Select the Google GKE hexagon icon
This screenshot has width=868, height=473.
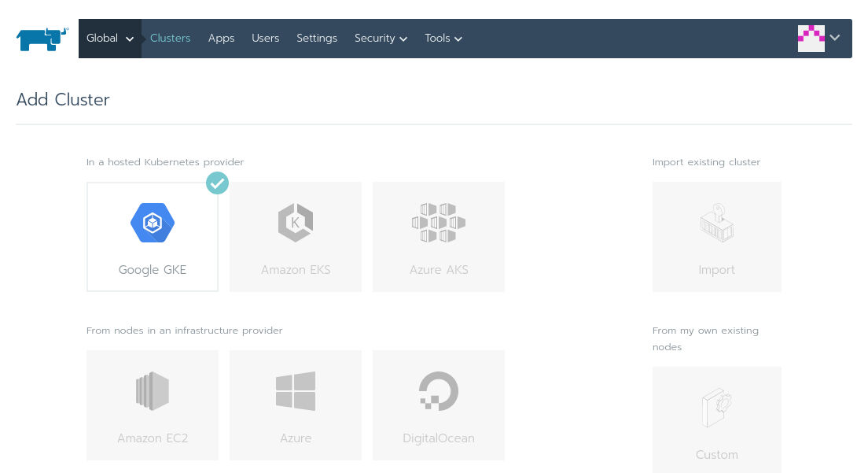click(153, 223)
